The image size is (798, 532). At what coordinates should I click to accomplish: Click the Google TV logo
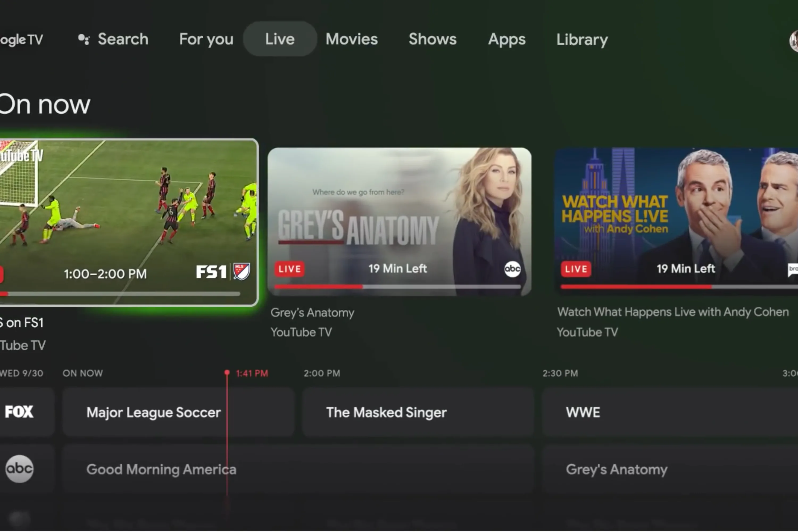point(21,40)
